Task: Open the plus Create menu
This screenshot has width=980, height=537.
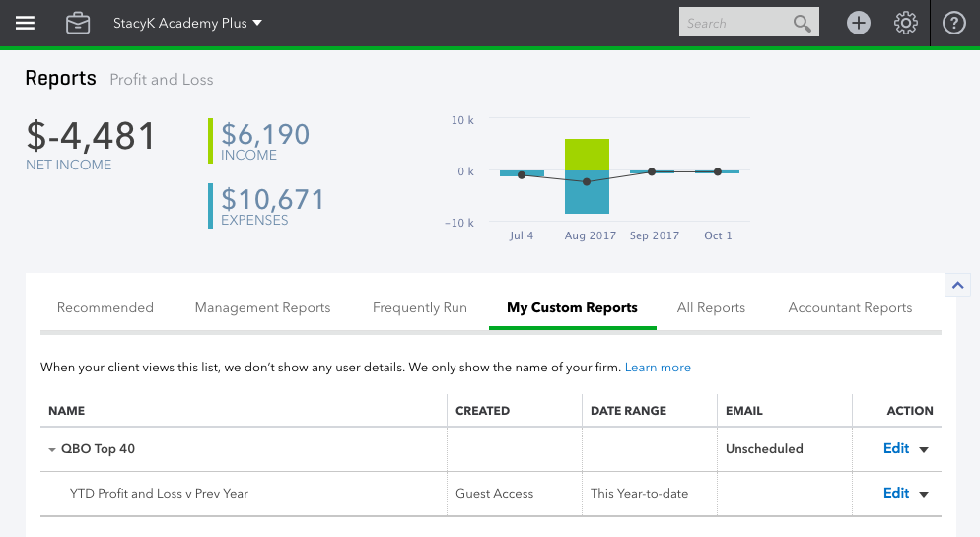Action: coord(859,23)
